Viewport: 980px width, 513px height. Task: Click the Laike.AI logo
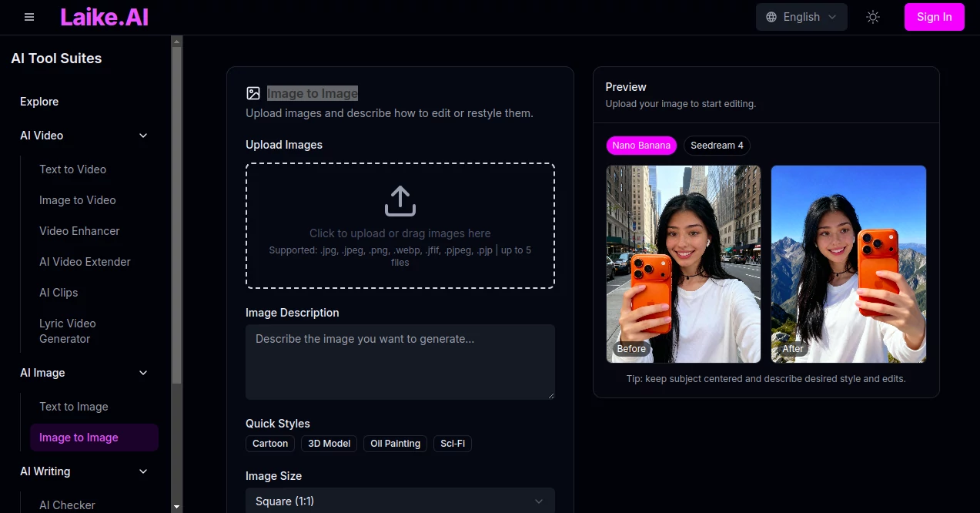(104, 16)
